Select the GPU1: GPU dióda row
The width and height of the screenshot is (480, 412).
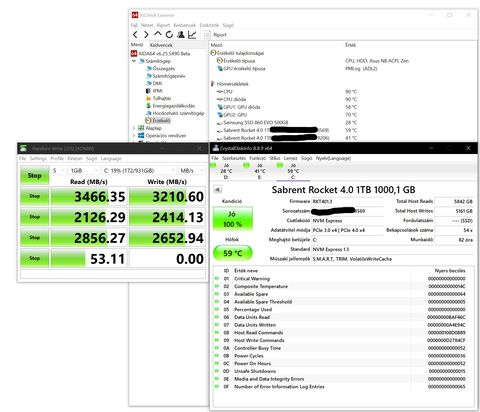[238, 107]
